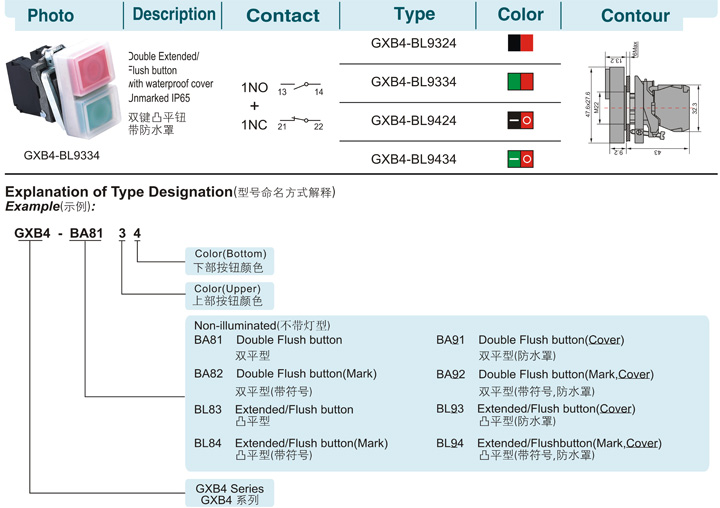This screenshot has width=720, height=508.
Task: Click type number GXB4-BL9334 in Type column
Action: [x=414, y=82]
